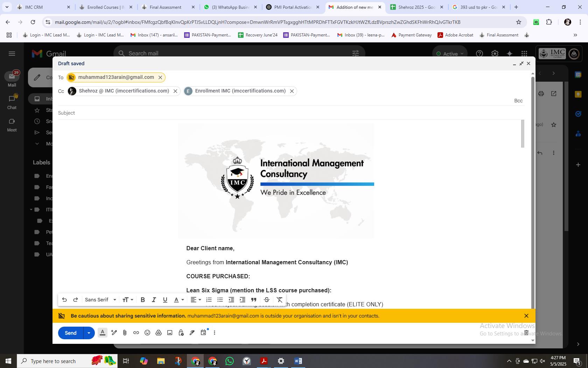Remove muhammad123arain@gmail.com recipient
The height and width of the screenshot is (368, 588).
[x=160, y=77]
